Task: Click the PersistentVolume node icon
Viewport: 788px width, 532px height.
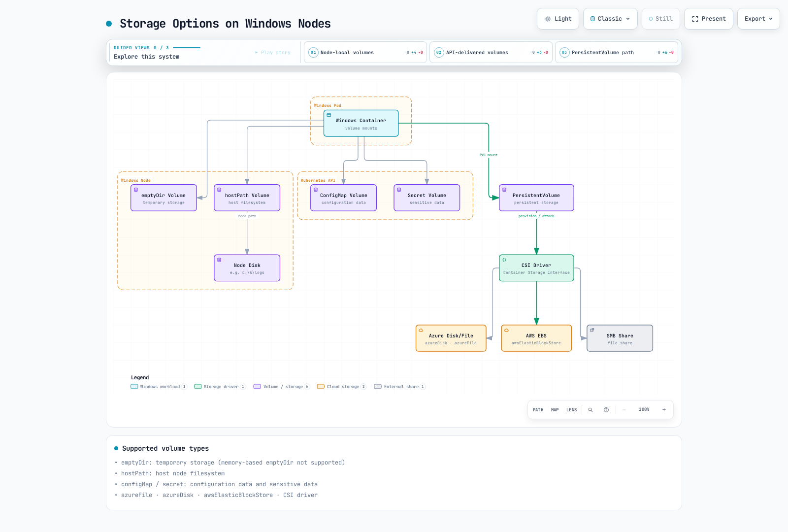Action: [504, 190]
